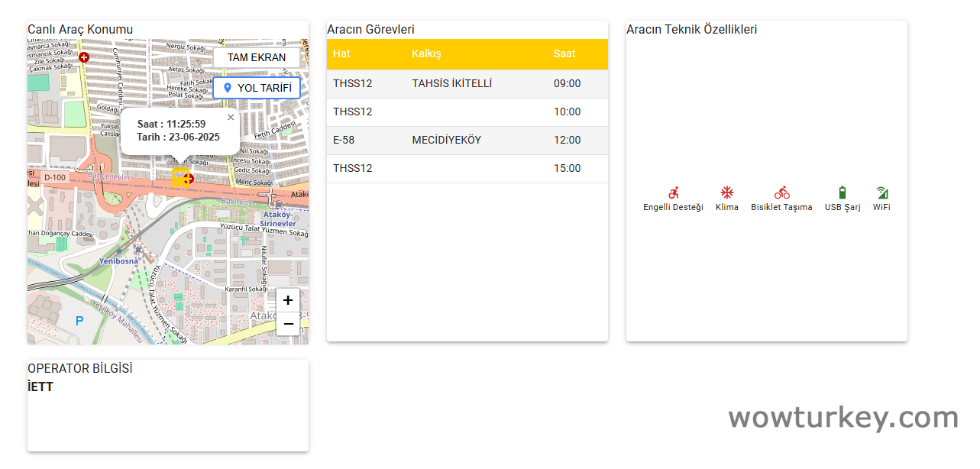Click the USB Şarj battery icon
This screenshot has height=469, width=980.
[843, 193]
